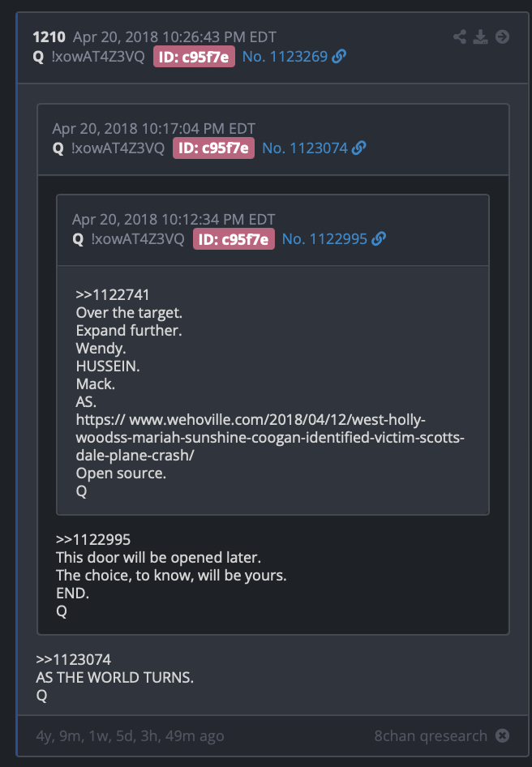
Task: Click chain link icon beside No. 1122995
Action: [379, 238]
